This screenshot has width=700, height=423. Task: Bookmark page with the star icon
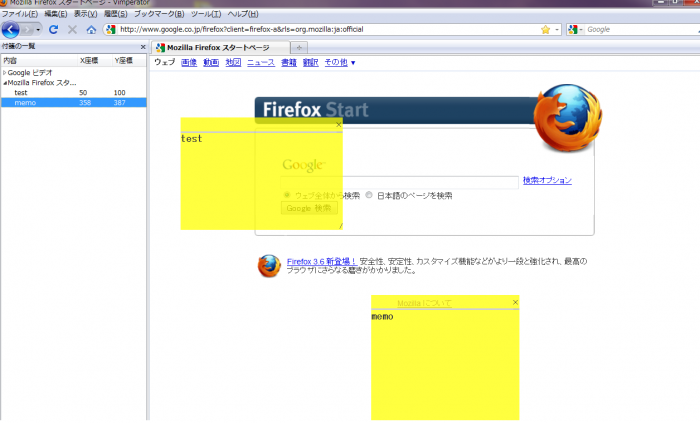[x=545, y=29]
